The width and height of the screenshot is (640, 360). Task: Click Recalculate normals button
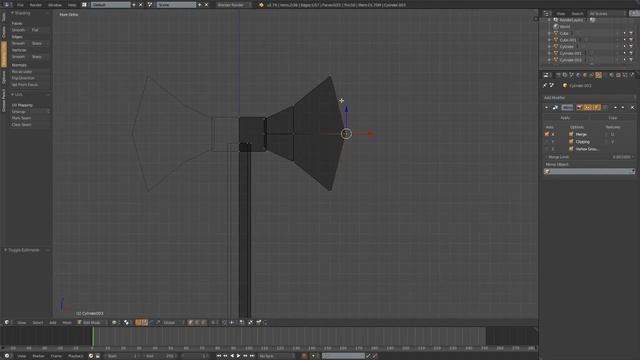point(30,71)
